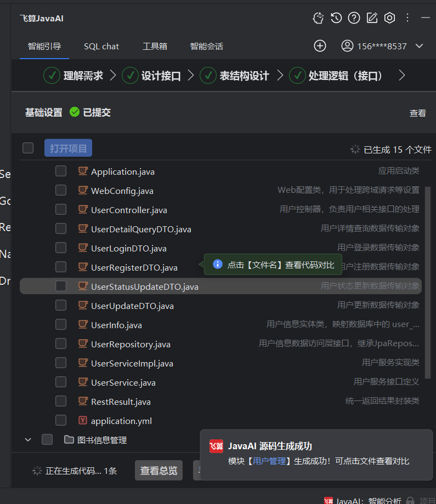Open UserService.java file name

pyautogui.click(x=123, y=382)
